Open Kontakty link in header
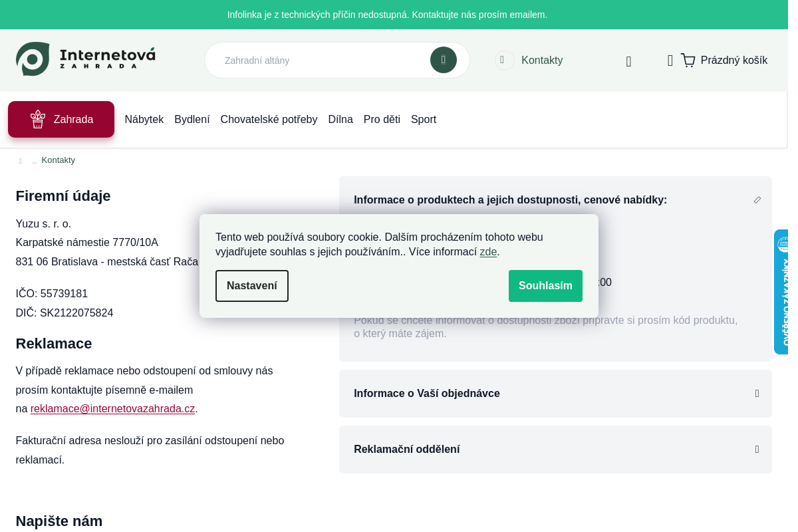 coord(542,61)
